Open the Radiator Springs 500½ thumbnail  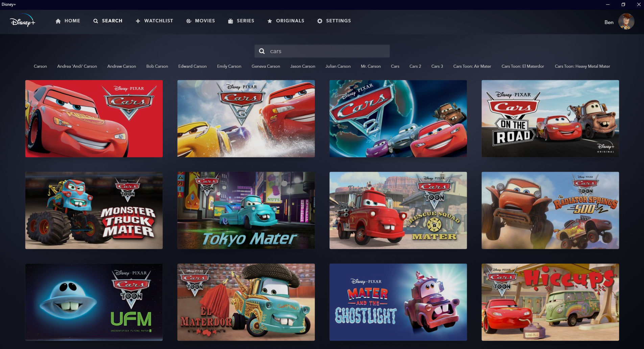point(550,211)
